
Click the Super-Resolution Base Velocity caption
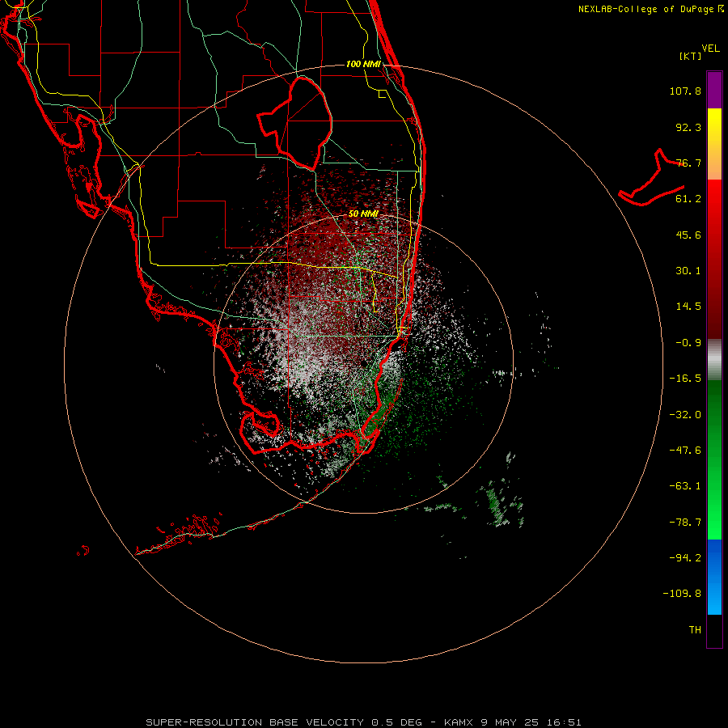click(363, 722)
